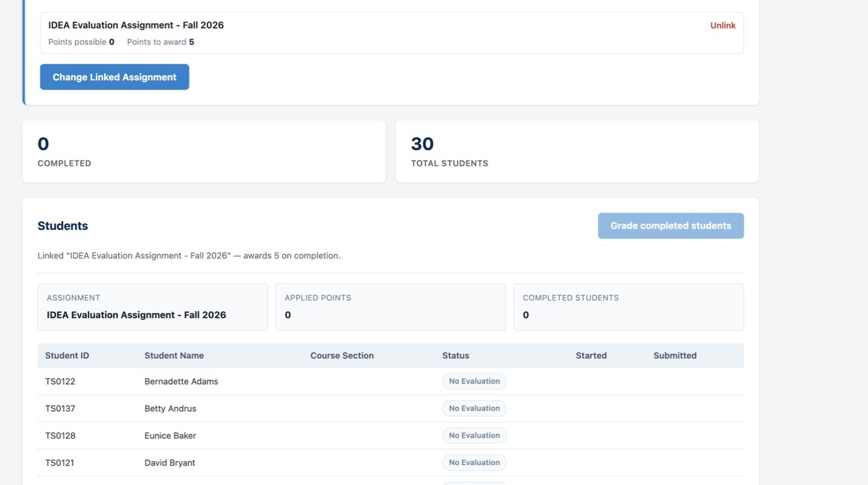Click the Students section heading
Screen dimensions: 868x485
(x=62, y=226)
